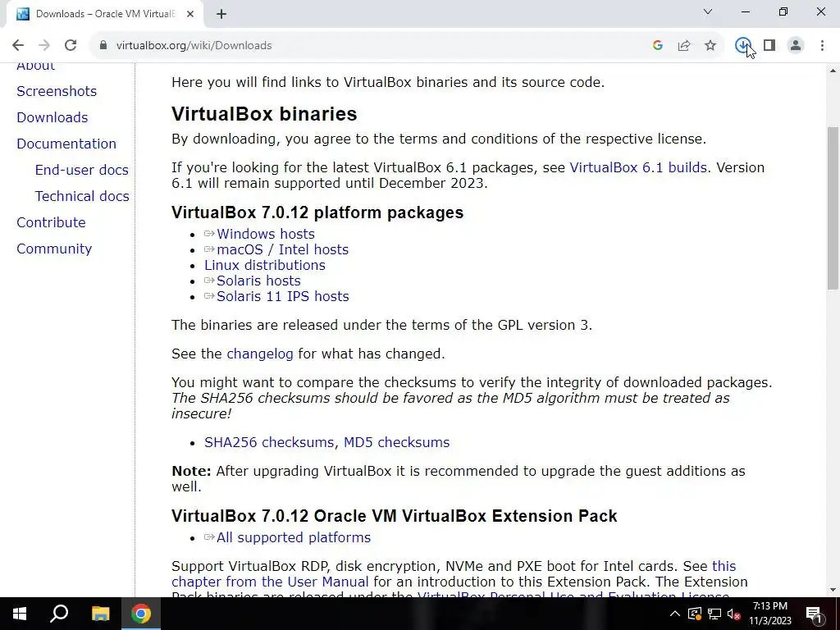Screen dimensions: 840x630
Task: Open this chapter from the User Manual link
Action: [x=270, y=582]
